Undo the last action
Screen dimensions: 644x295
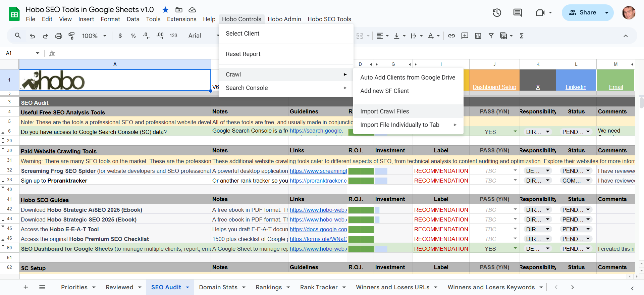(32, 36)
